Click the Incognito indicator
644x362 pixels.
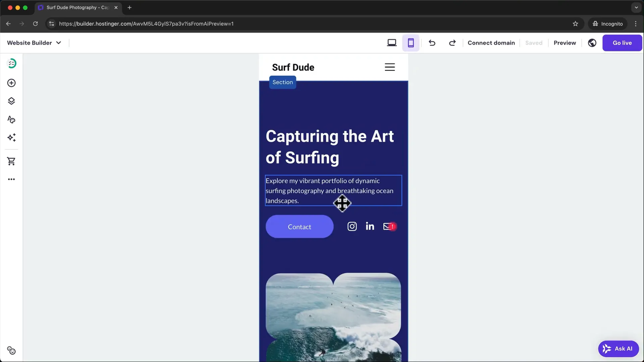click(608, 24)
